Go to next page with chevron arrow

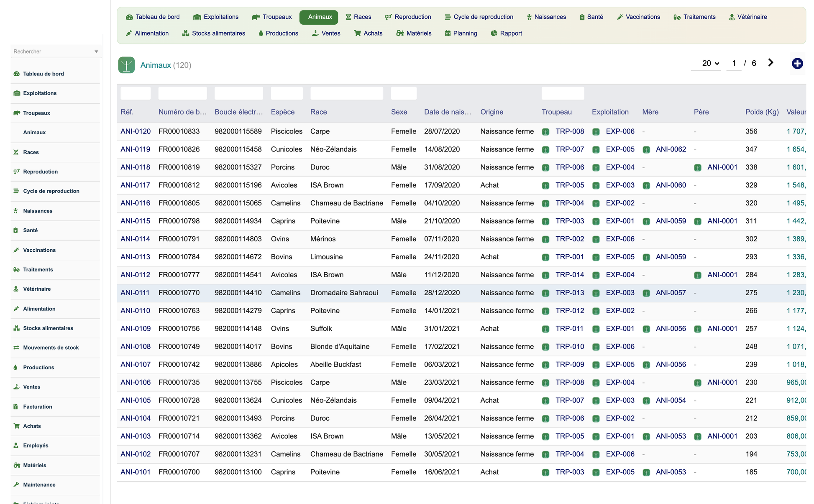click(x=770, y=63)
